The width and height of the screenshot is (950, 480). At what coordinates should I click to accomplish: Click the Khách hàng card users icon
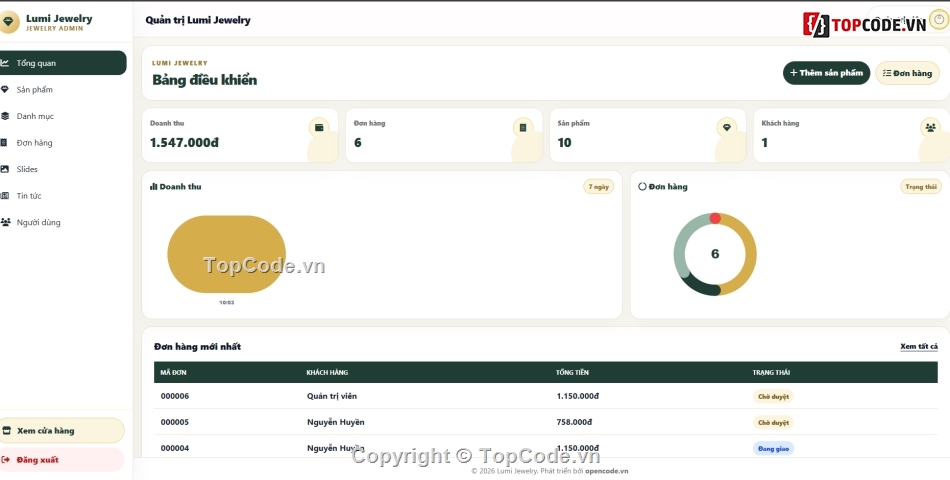click(x=931, y=127)
